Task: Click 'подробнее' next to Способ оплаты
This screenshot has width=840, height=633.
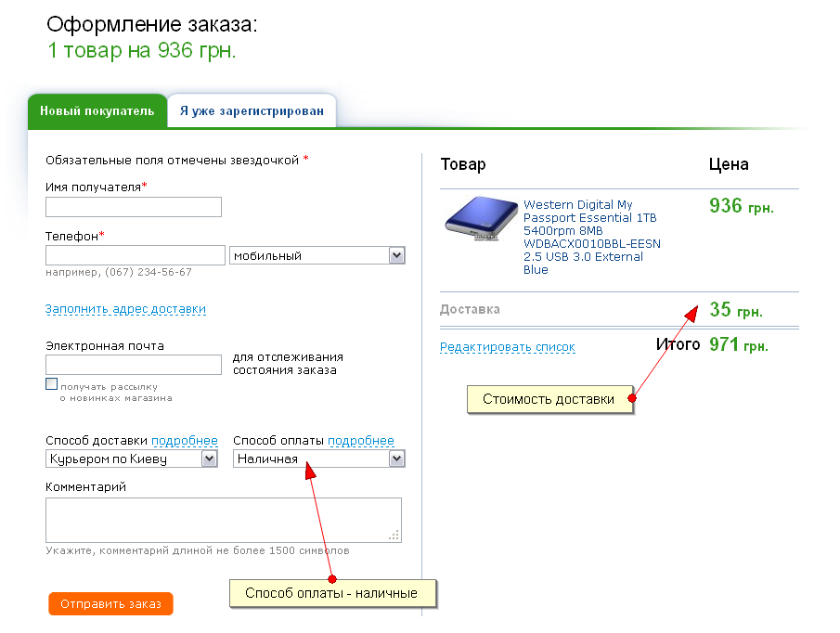Action: pyautogui.click(x=361, y=441)
